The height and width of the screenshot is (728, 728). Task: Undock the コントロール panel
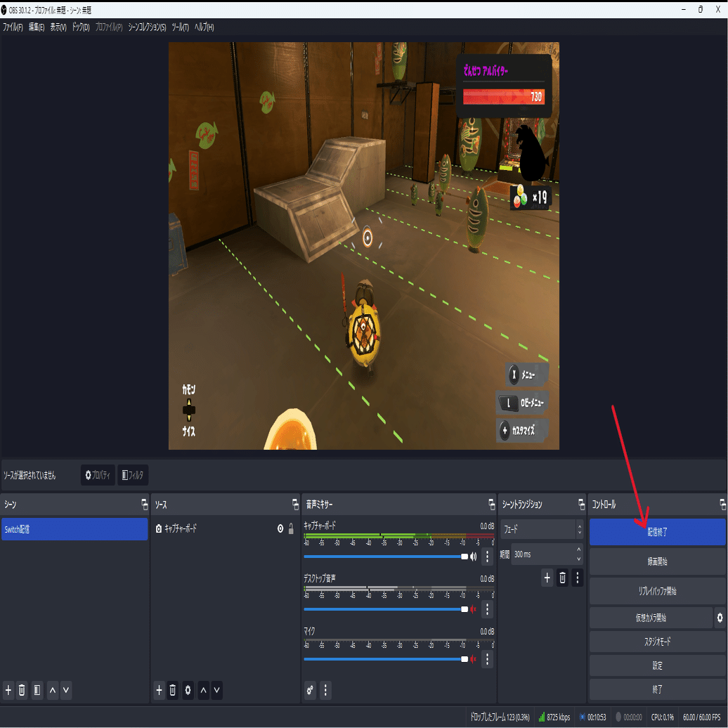(722, 505)
